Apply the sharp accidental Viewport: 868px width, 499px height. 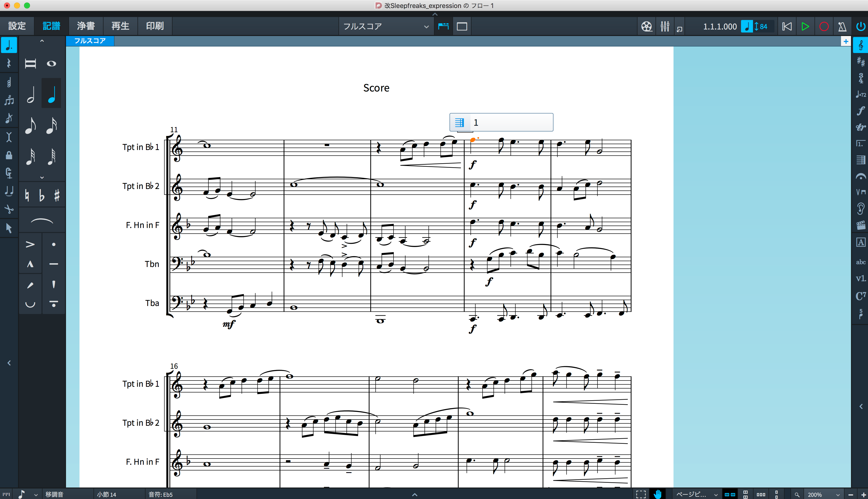(x=57, y=195)
